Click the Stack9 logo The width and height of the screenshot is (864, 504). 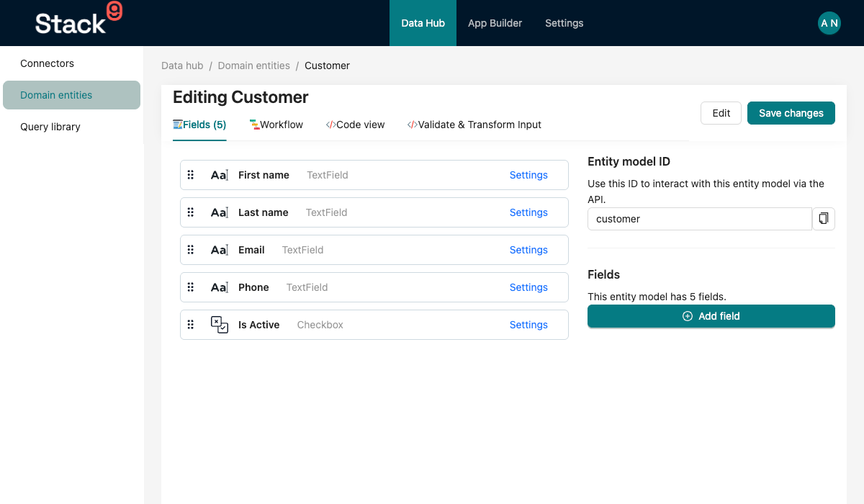[x=78, y=19]
